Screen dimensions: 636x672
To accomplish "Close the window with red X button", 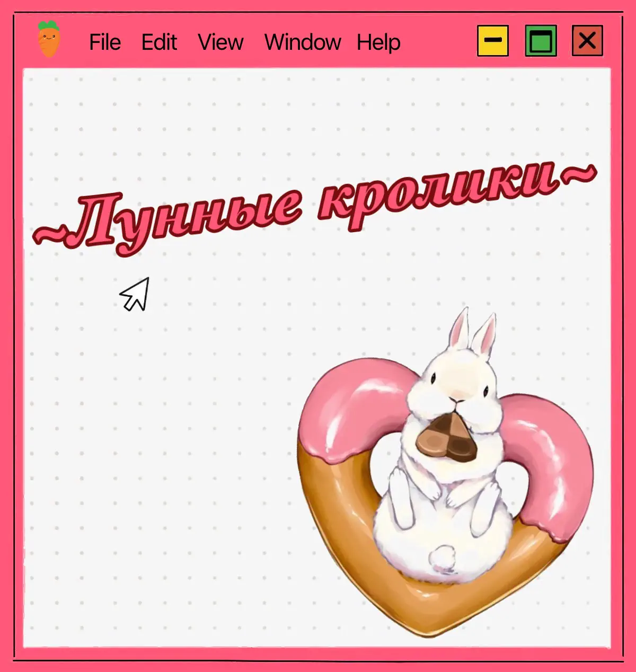I will (587, 40).
